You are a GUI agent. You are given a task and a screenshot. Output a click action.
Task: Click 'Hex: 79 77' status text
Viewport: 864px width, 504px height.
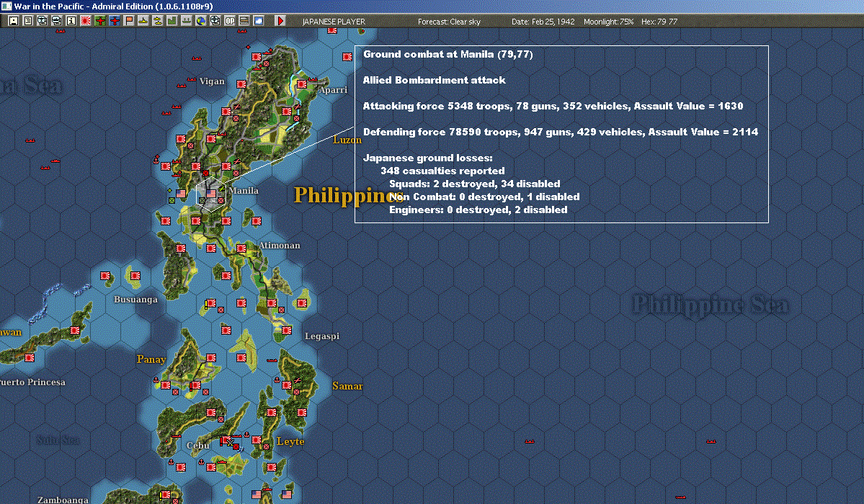[659, 22]
